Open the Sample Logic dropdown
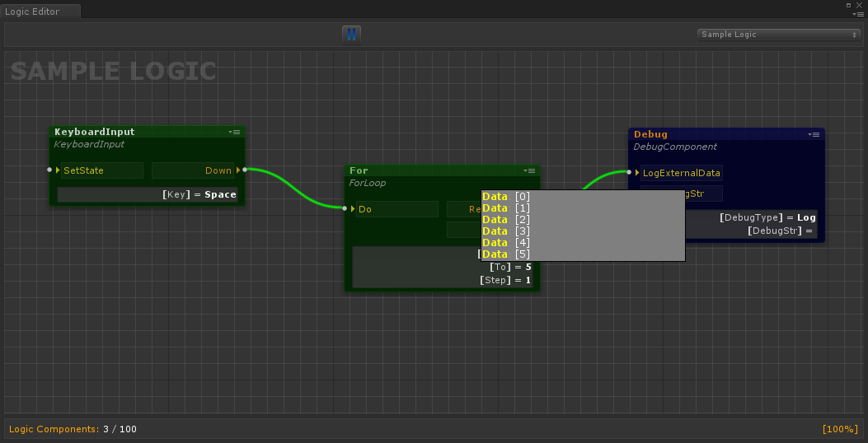The height and width of the screenshot is (443, 868). click(x=779, y=35)
